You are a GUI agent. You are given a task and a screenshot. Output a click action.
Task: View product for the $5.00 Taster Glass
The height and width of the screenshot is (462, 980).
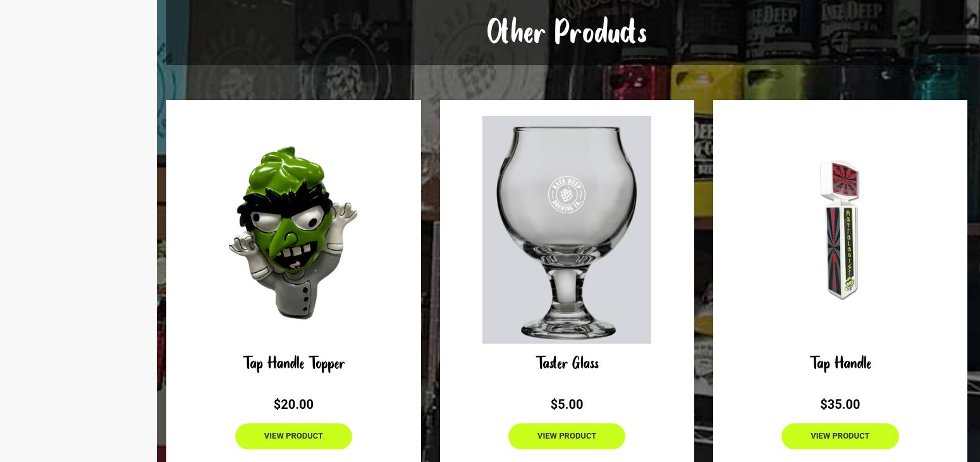[x=567, y=436]
